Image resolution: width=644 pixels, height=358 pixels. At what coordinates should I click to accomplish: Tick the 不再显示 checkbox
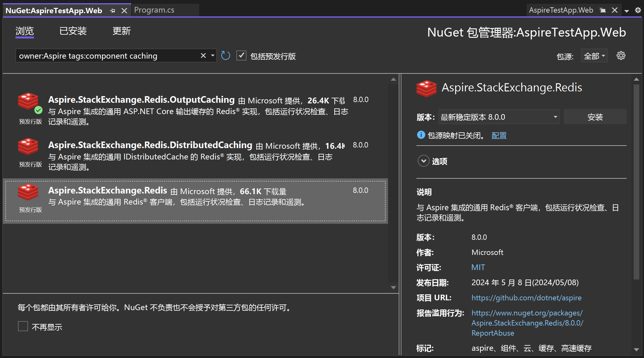[x=23, y=326]
